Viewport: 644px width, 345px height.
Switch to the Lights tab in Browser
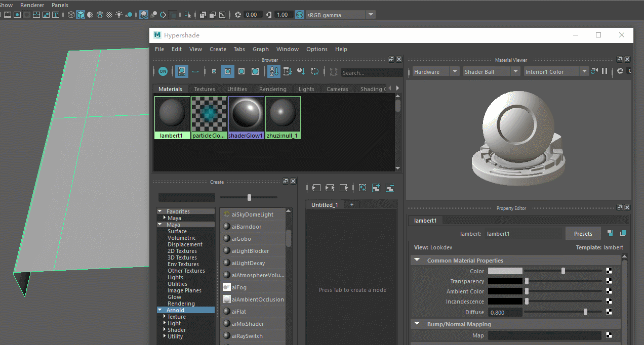[306, 89]
